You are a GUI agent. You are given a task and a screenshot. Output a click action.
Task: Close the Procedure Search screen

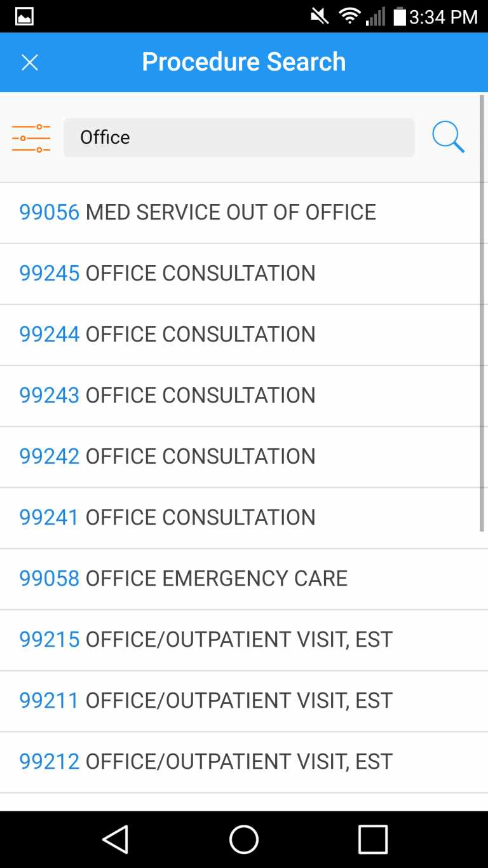30,62
